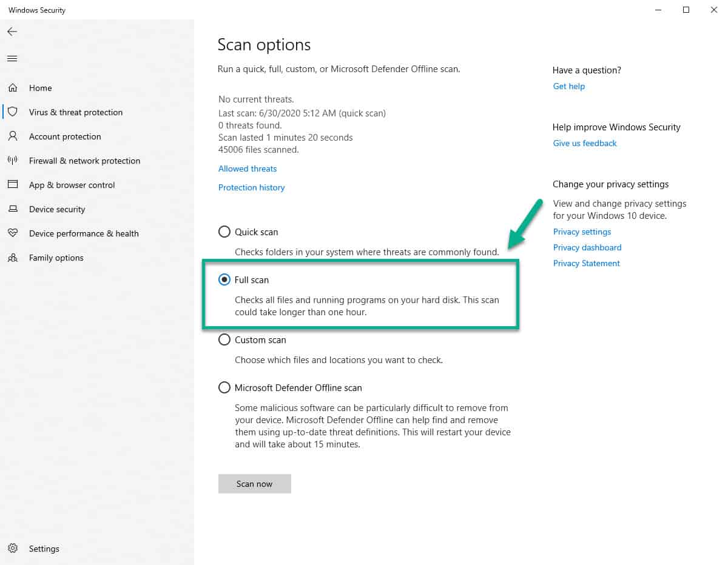728x565 pixels.
Task: Close the Windows Security window
Action: point(714,10)
